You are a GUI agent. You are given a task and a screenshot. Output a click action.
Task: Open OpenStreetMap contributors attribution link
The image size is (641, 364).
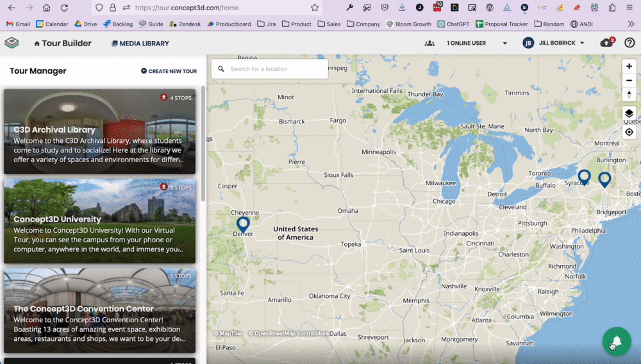(288, 333)
